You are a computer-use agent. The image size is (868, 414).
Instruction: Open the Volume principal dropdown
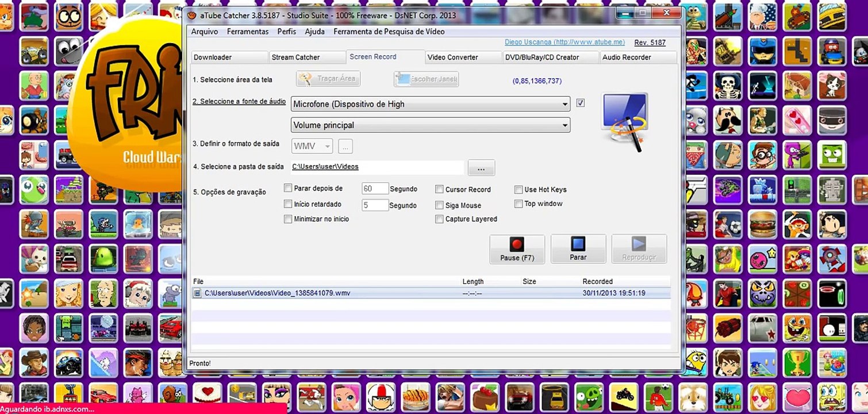tap(431, 125)
